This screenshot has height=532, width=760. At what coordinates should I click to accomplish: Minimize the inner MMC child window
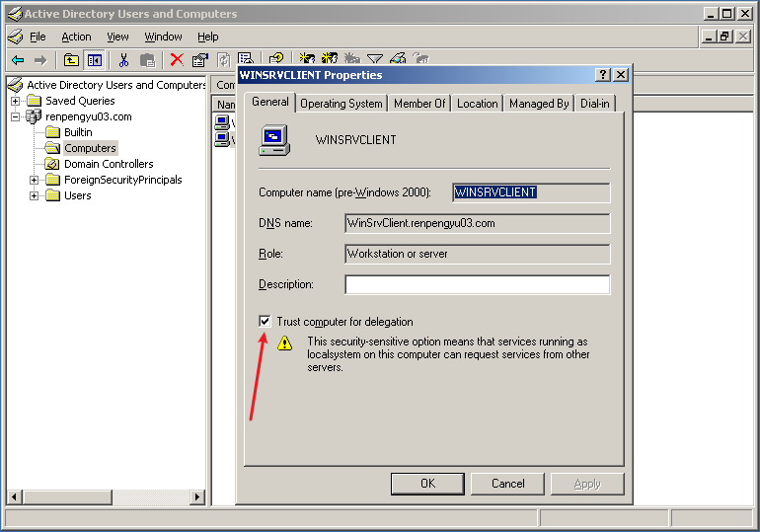pos(709,37)
